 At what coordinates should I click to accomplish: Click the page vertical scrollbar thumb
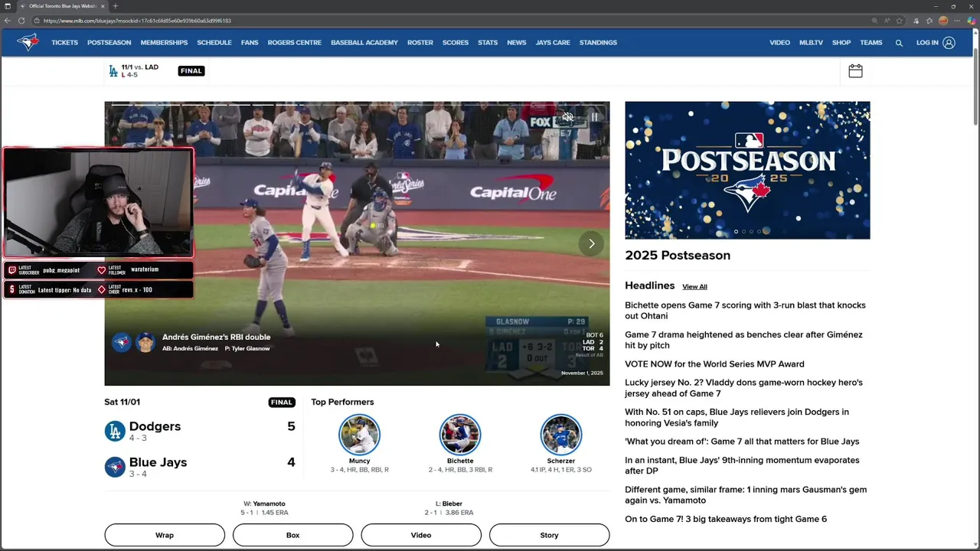pyautogui.click(x=975, y=86)
